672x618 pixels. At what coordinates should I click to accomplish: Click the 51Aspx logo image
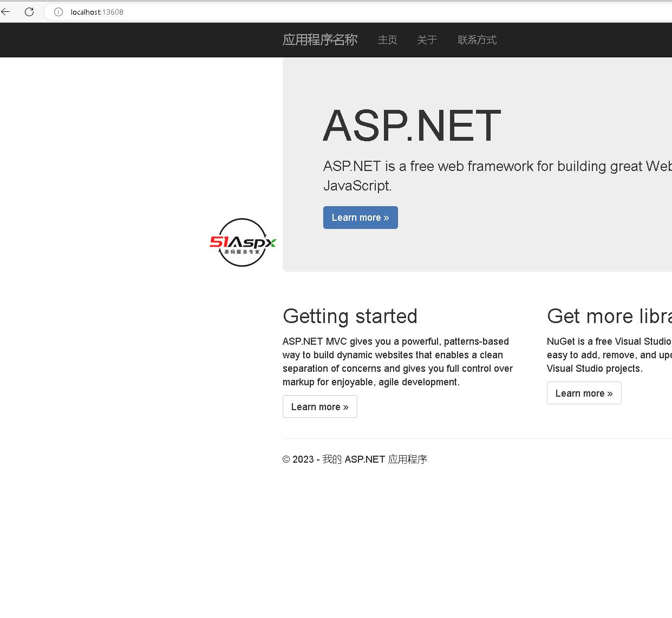(x=243, y=242)
